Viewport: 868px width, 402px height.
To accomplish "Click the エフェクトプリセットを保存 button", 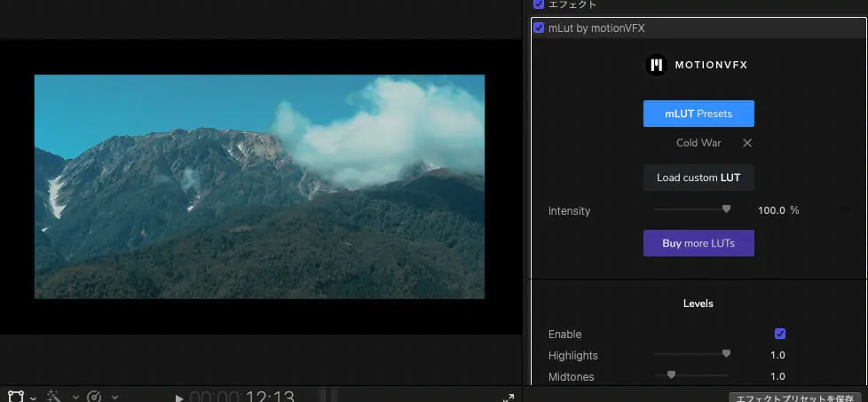I will (x=794, y=398).
